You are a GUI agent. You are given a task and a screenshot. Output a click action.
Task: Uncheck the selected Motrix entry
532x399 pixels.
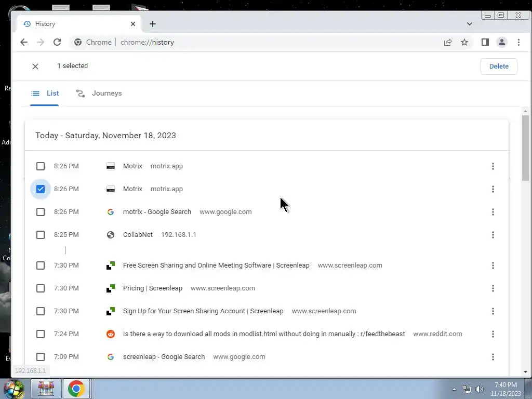click(x=41, y=189)
